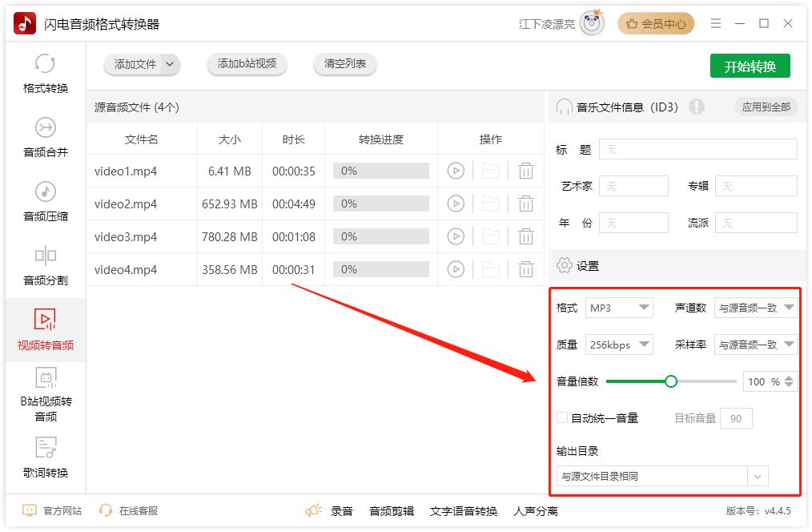The height and width of the screenshot is (532, 812).
Task: Delete video2.mp4 using the trash icon
Action: point(525,204)
